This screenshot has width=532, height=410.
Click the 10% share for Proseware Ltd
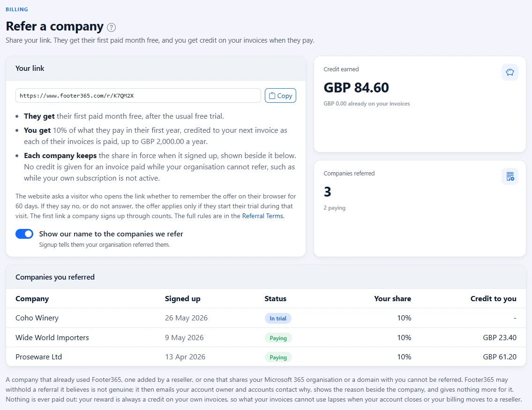[404, 357]
